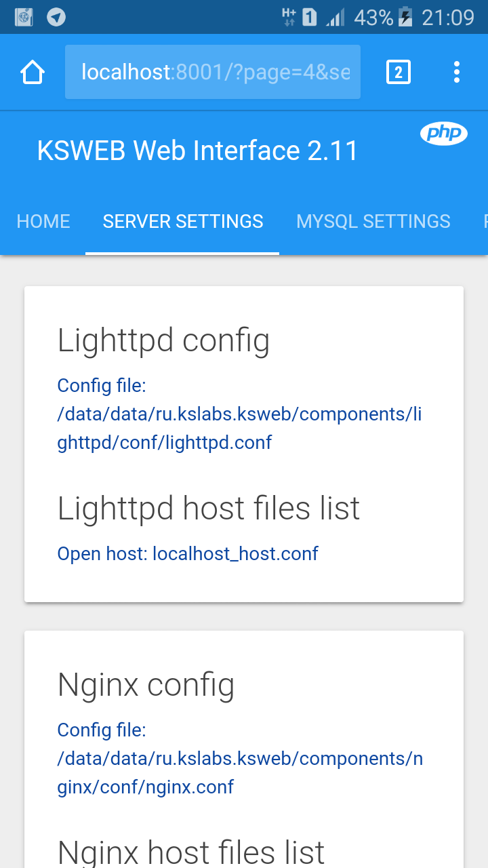
Task: Click the KSWEB Web Interface 2.11 title
Action: point(197,151)
